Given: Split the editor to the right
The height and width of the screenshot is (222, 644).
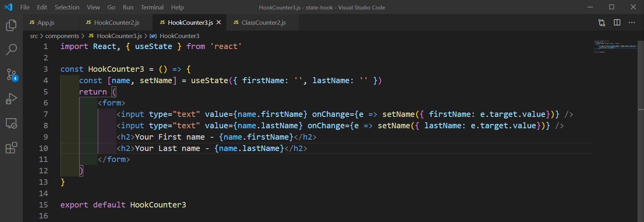Looking at the screenshot, I should pos(617,23).
